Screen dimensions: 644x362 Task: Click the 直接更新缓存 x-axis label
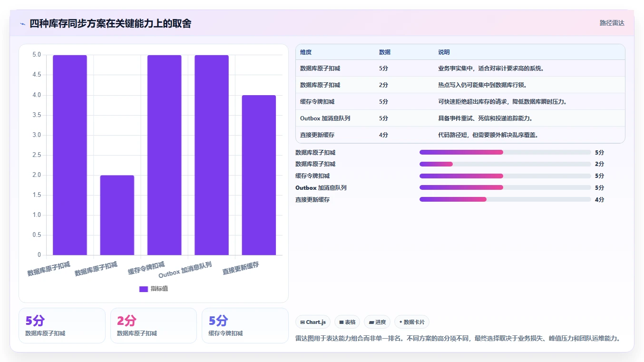point(241,268)
